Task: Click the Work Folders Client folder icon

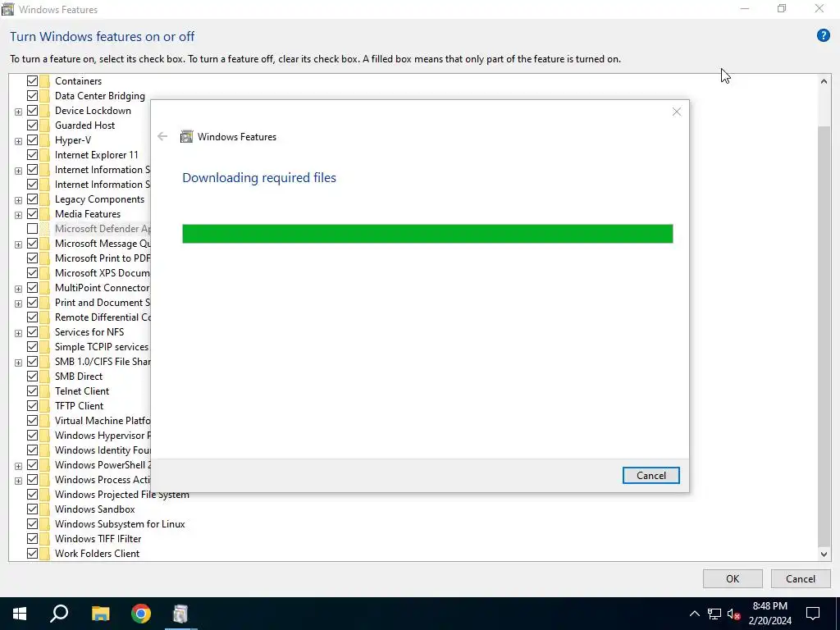Action: (44, 554)
